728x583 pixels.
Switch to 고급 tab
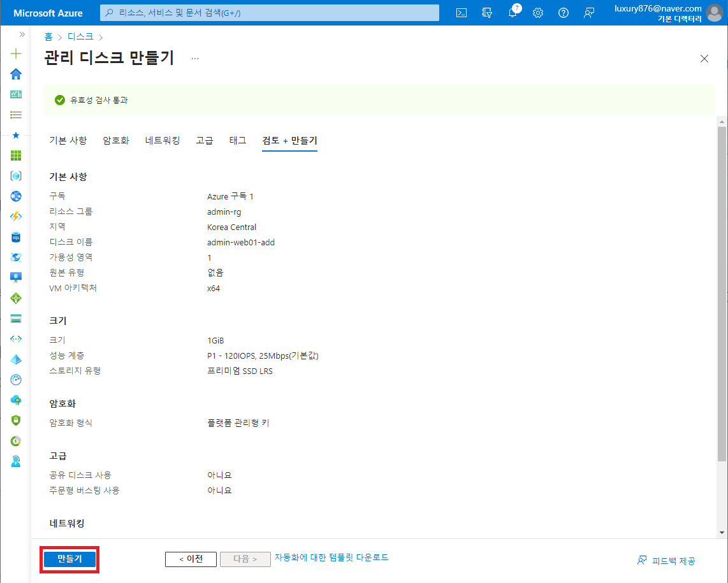point(204,141)
